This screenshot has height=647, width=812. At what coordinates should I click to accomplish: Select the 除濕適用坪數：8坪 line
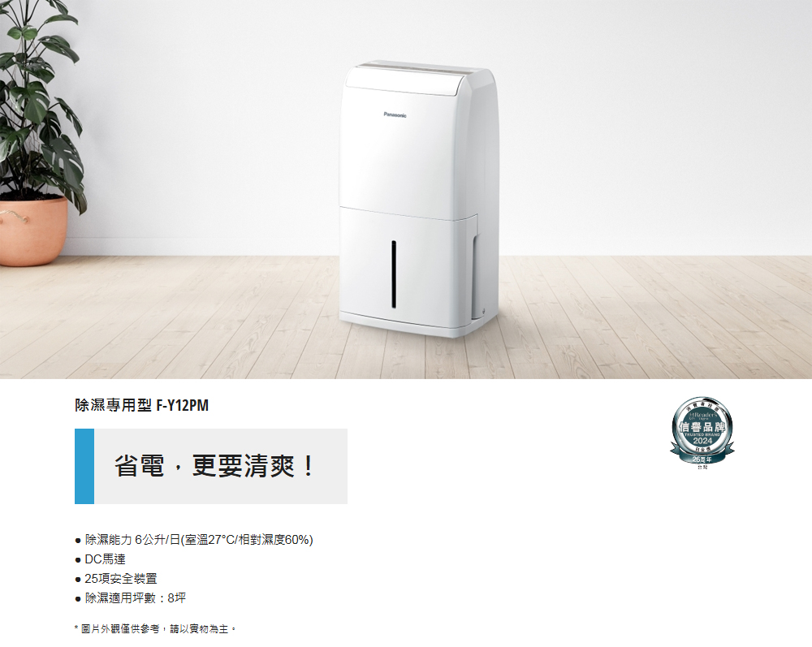coord(131,598)
